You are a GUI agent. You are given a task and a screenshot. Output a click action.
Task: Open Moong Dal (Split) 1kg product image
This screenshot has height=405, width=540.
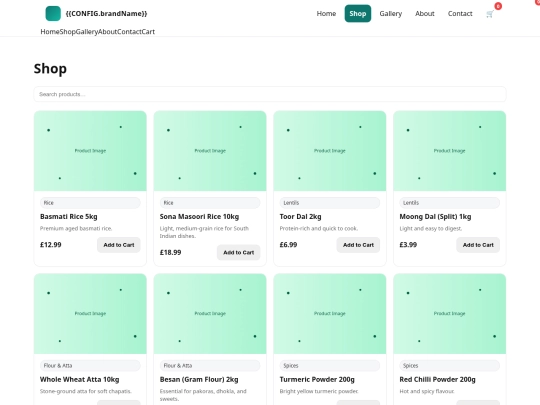[450, 151]
